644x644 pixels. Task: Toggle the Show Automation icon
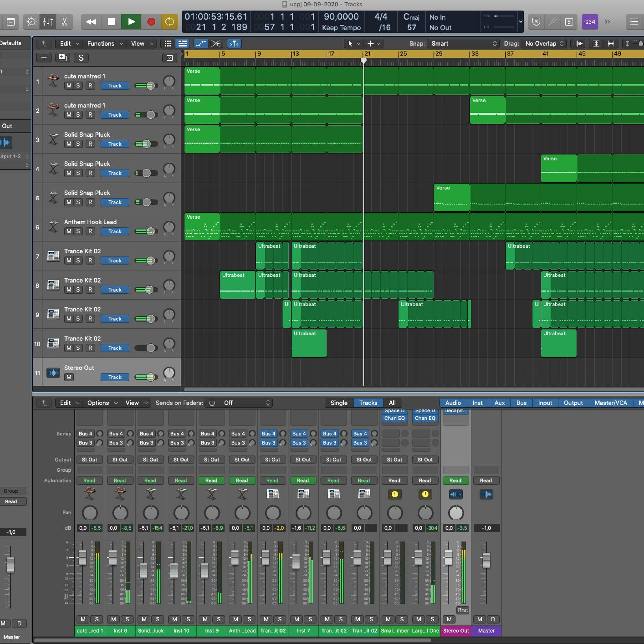pyautogui.click(x=201, y=43)
